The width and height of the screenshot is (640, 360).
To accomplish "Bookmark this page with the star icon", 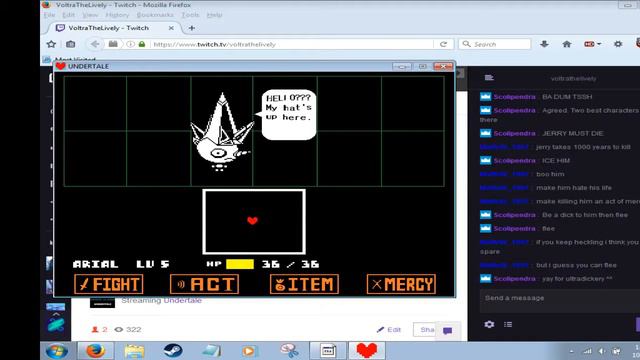I will 51,44.
